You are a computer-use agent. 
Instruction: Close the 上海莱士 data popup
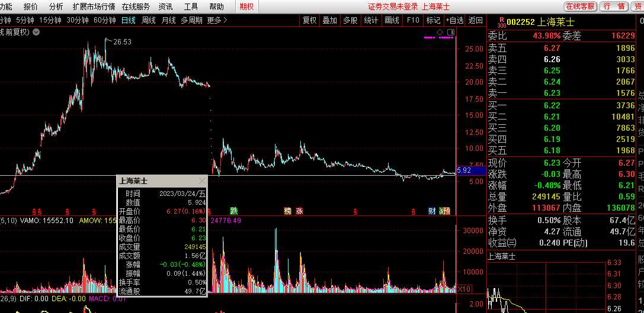point(202,181)
